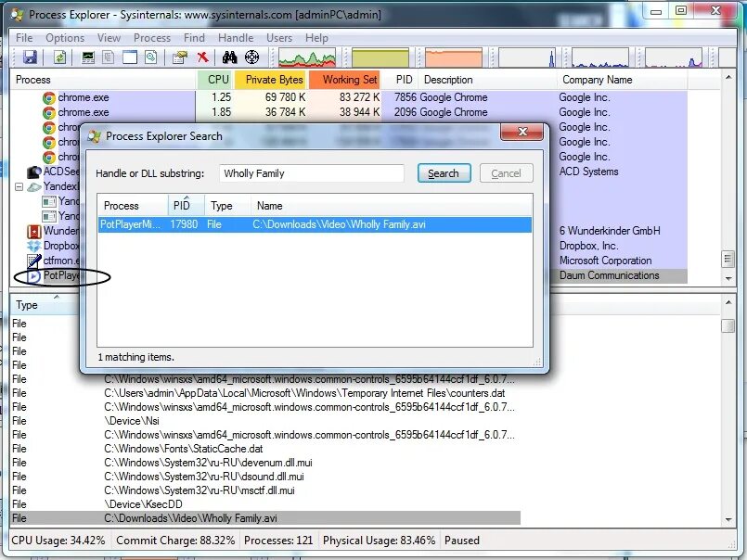Select the StaticCache.dat handle row
The width and height of the screenshot is (747, 560).
pyautogui.click(x=264, y=449)
